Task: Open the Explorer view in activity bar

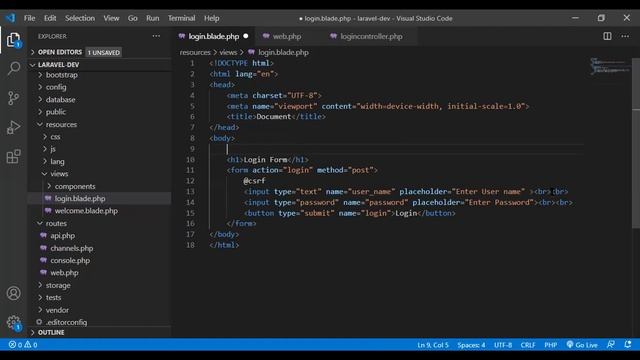Action: [x=13, y=40]
